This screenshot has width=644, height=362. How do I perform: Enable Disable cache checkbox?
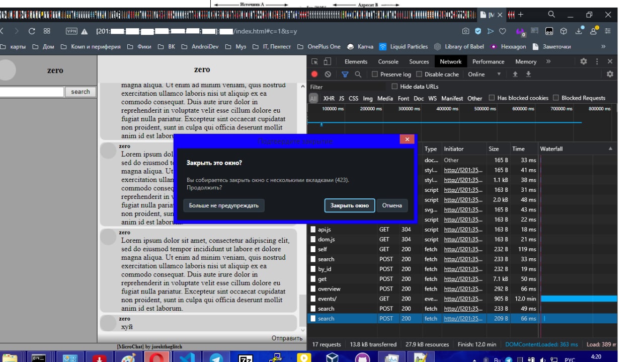(419, 74)
